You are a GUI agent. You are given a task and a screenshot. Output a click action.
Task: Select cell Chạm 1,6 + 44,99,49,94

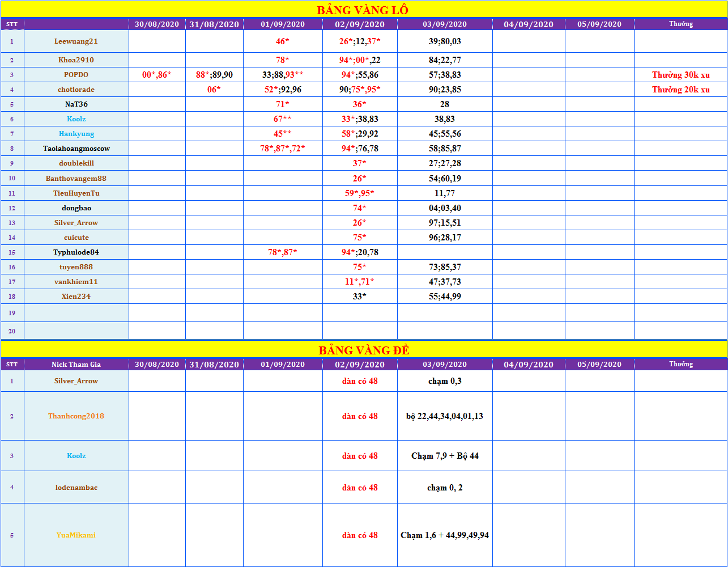click(445, 535)
